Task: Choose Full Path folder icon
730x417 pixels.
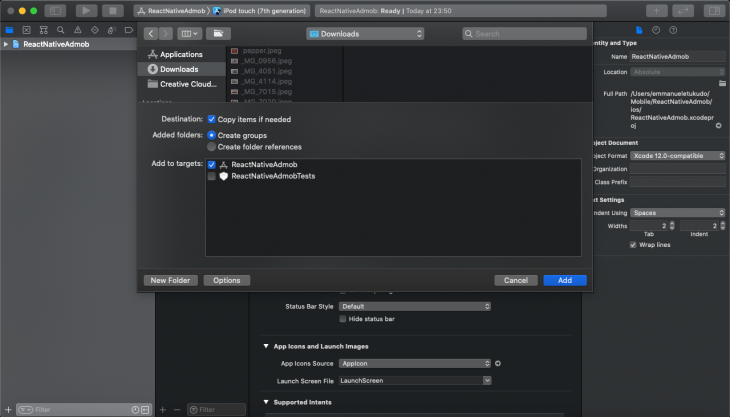Action: point(722,83)
